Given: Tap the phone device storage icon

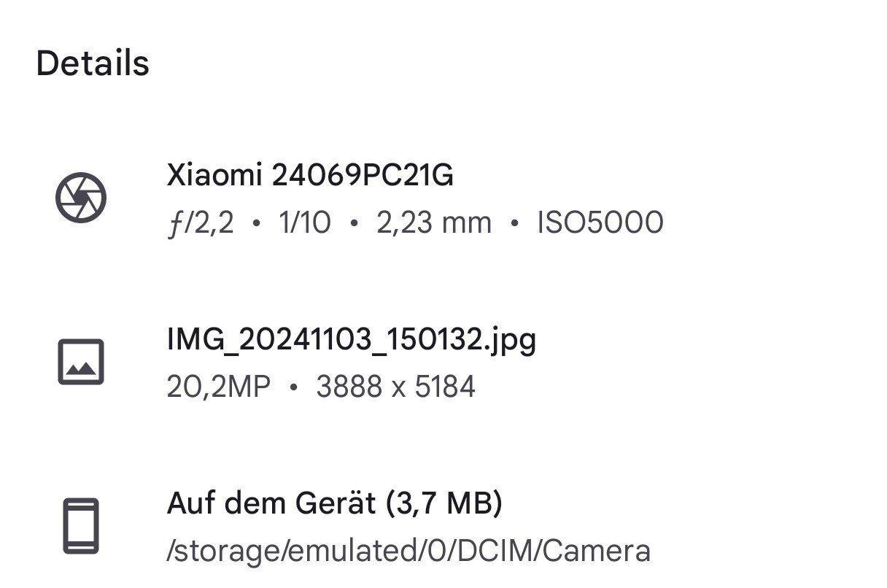Looking at the screenshot, I should tap(81, 526).
